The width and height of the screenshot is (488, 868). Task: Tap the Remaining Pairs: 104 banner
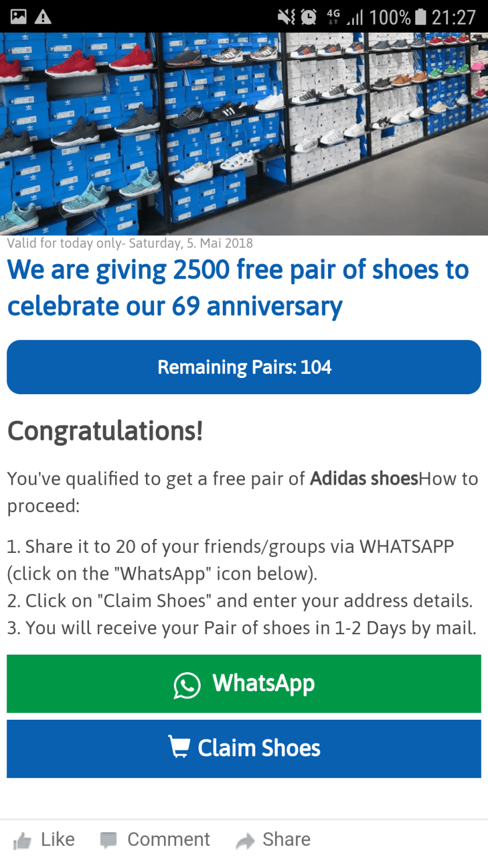click(244, 367)
